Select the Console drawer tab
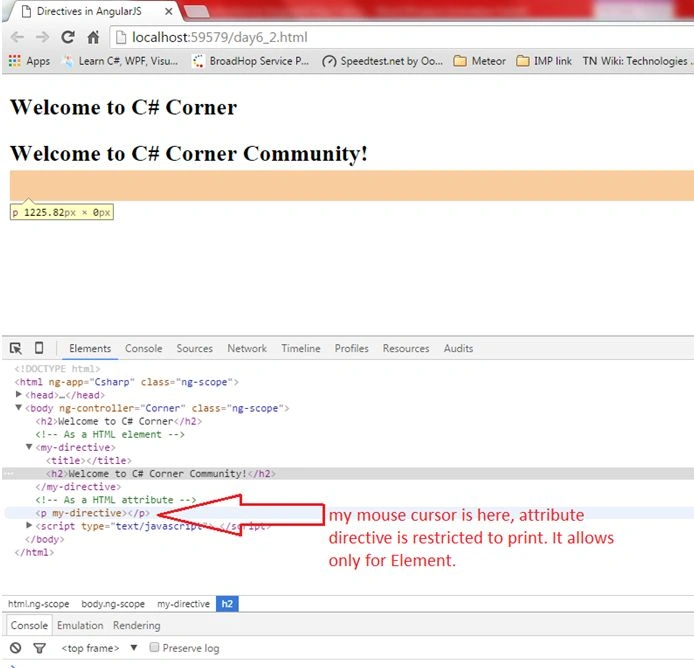Image resolution: width=694 pixels, height=668 pixels. point(29,626)
